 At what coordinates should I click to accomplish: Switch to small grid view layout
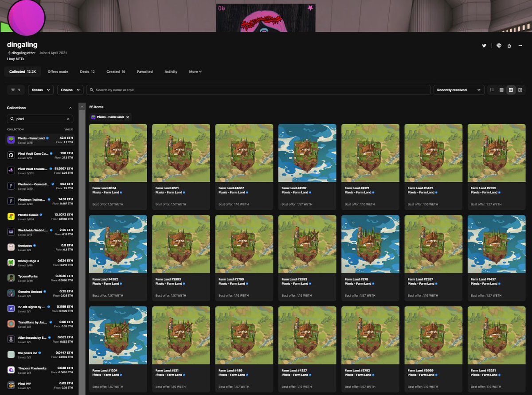(x=501, y=90)
